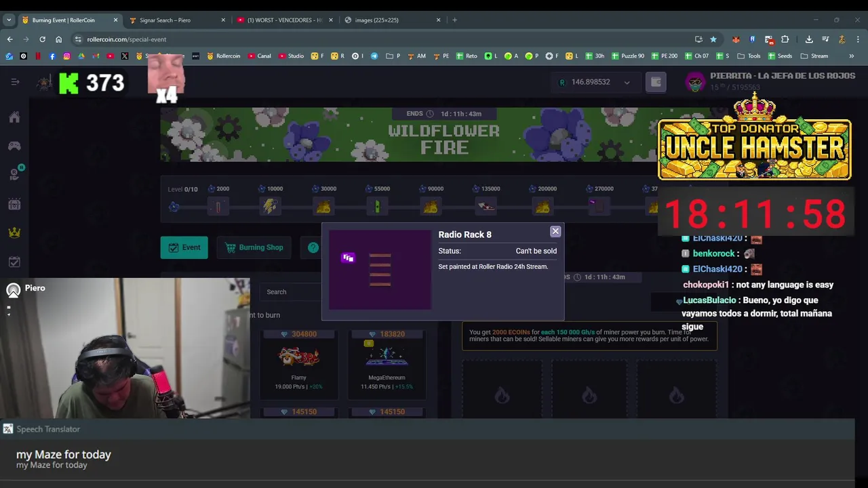868x488 pixels.
Task: Open the Chrome extensions puzzle icon
Action: [785, 39]
